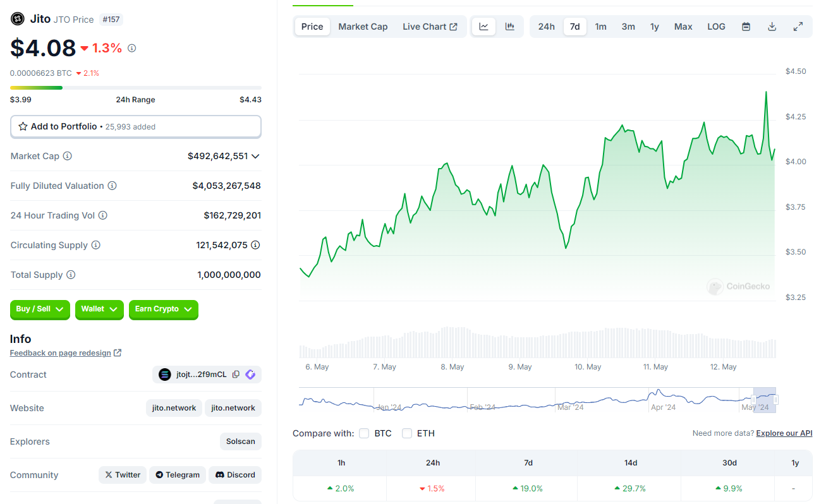Switch to line chart view icon

[484, 27]
